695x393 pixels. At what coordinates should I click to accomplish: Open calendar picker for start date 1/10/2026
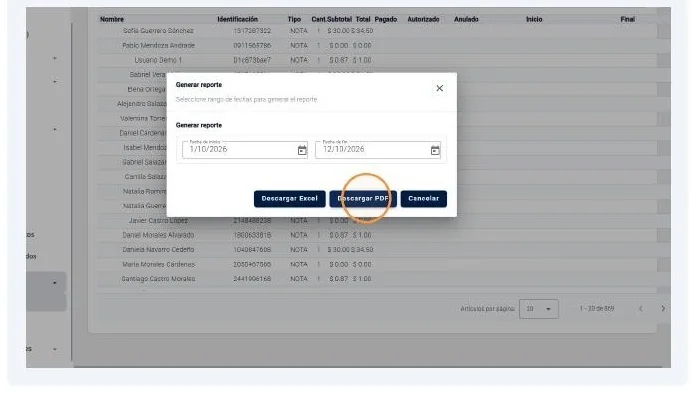click(x=302, y=150)
